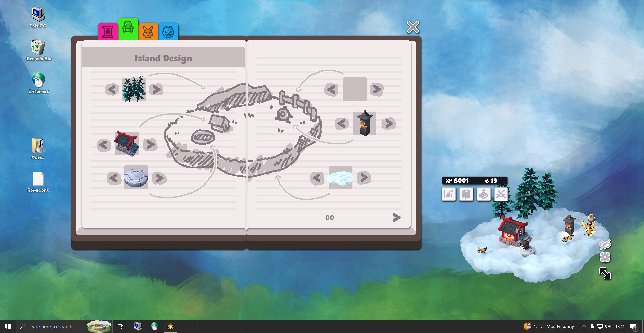Cycle to next pine tree option
The width and height of the screenshot is (644, 333).
click(x=156, y=89)
